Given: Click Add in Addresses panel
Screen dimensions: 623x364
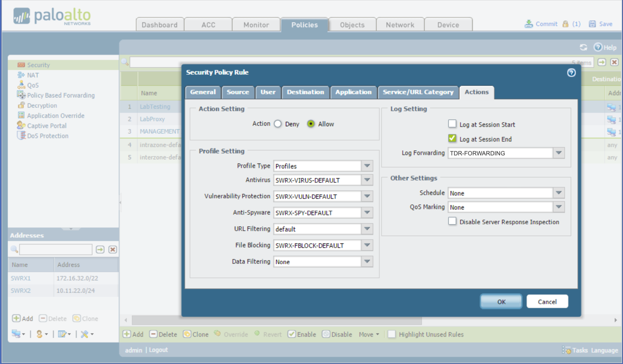Looking at the screenshot, I should pyautogui.click(x=23, y=319).
